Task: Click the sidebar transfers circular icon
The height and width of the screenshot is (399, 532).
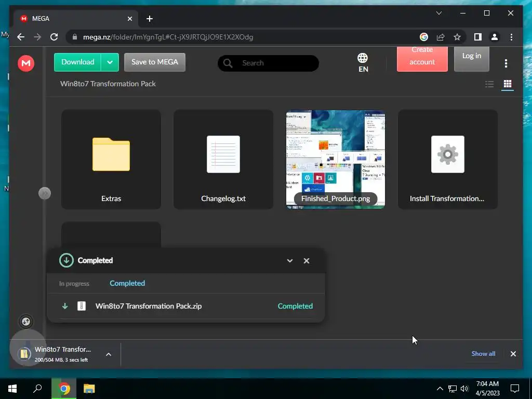Action: coord(26,322)
